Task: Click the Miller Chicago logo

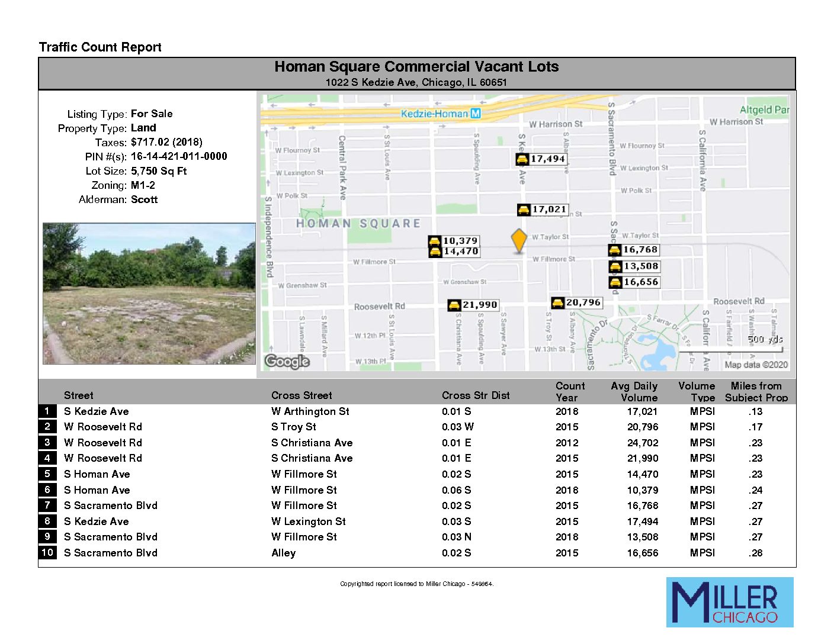Action: click(730, 602)
